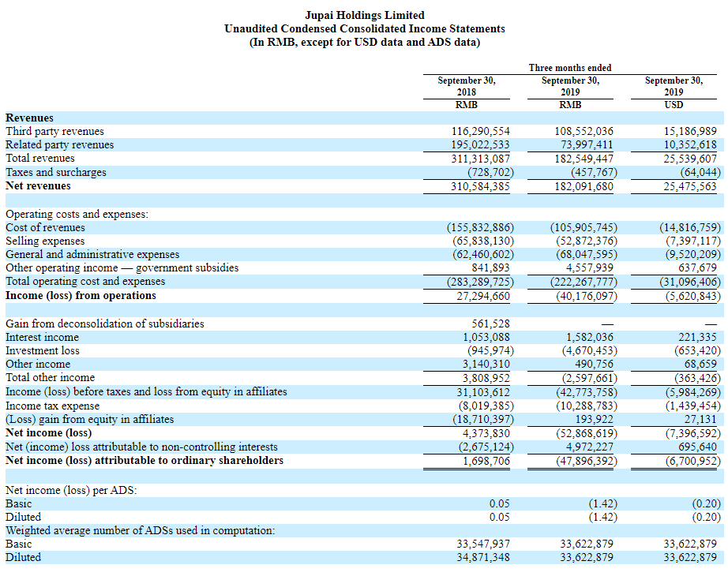Click the value (9,520,209)
The image size is (728, 576).
[693, 254]
